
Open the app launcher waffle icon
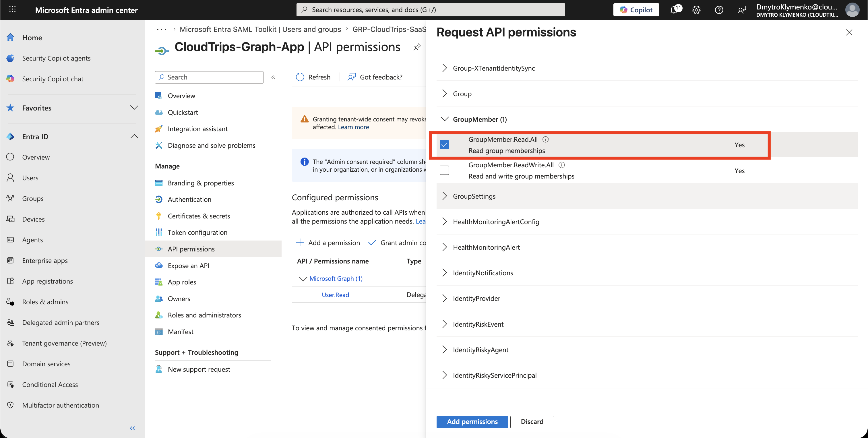12,9
